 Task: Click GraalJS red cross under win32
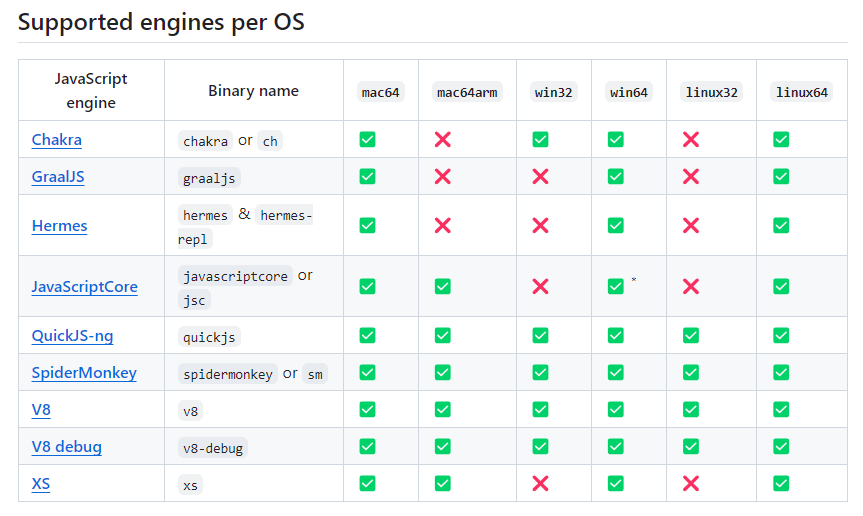point(540,177)
